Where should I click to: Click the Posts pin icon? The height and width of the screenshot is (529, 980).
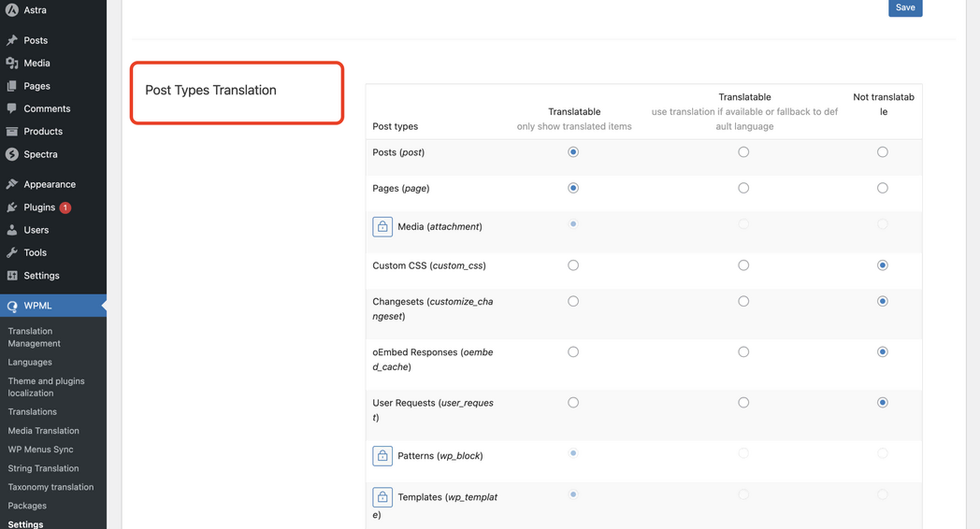[12, 40]
